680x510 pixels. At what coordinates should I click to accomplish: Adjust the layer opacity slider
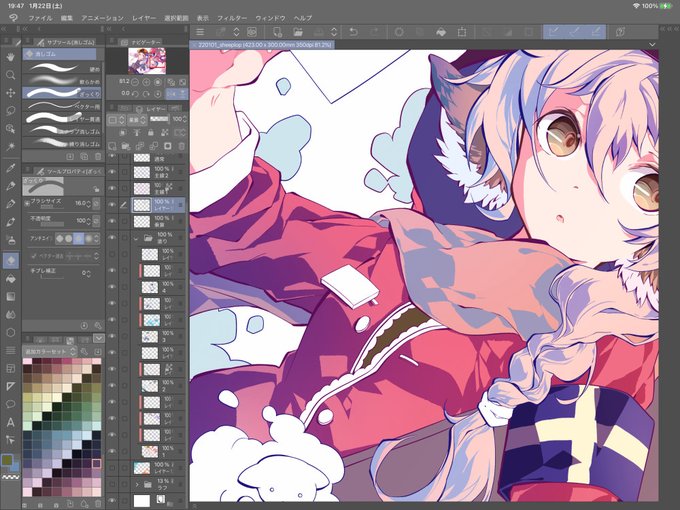click(x=159, y=119)
